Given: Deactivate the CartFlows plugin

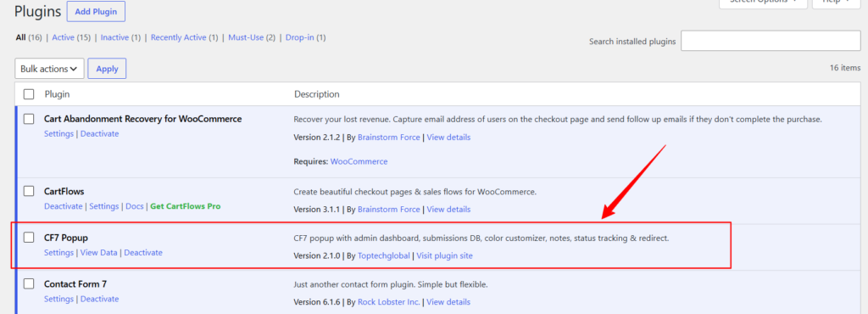Looking at the screenshot, I should tap(63, 206).
